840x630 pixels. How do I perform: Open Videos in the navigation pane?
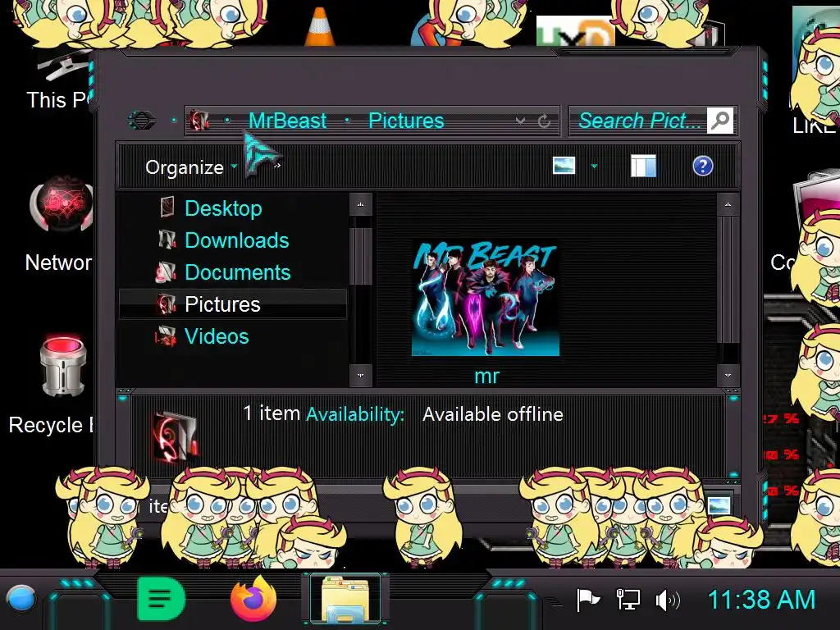217,336
